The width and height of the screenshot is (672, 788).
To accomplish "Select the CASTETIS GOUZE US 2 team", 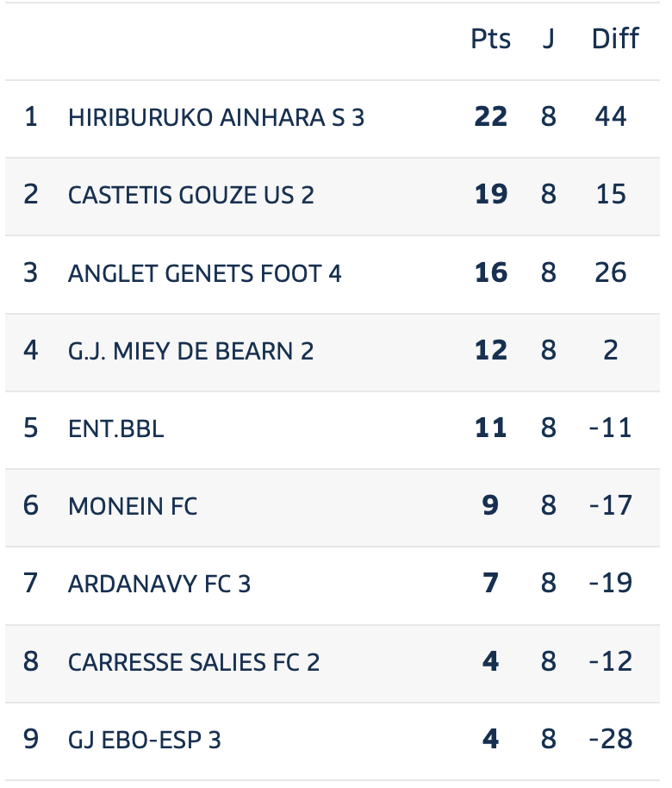I will (x=191, y=195).
